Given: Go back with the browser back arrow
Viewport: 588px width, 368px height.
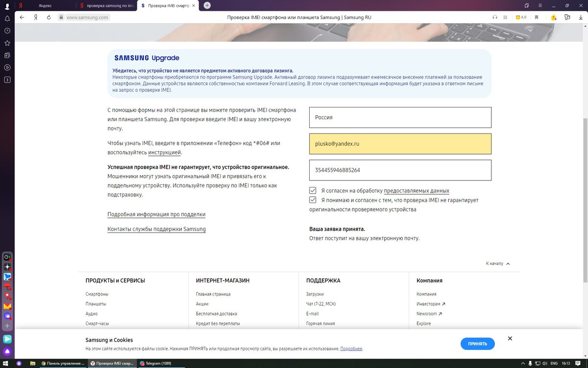Looking at the screenshot, I should [x=22, y=17].
